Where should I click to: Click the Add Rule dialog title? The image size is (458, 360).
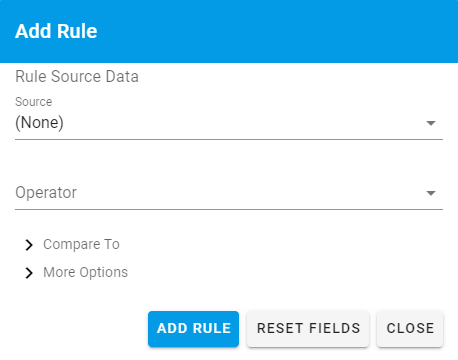(56, 31)
